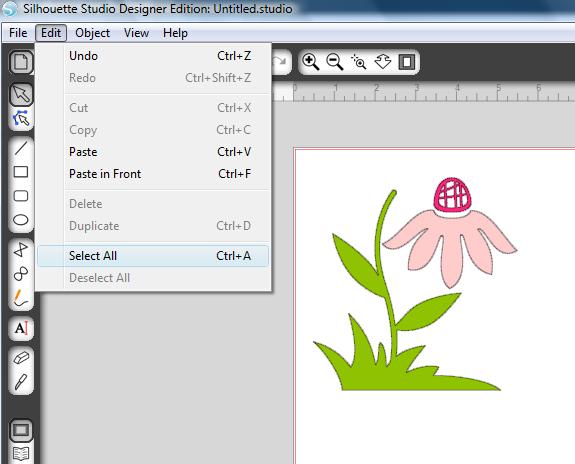
Task: Select the Draw a Rectangle tool
Action: [21, 172]
